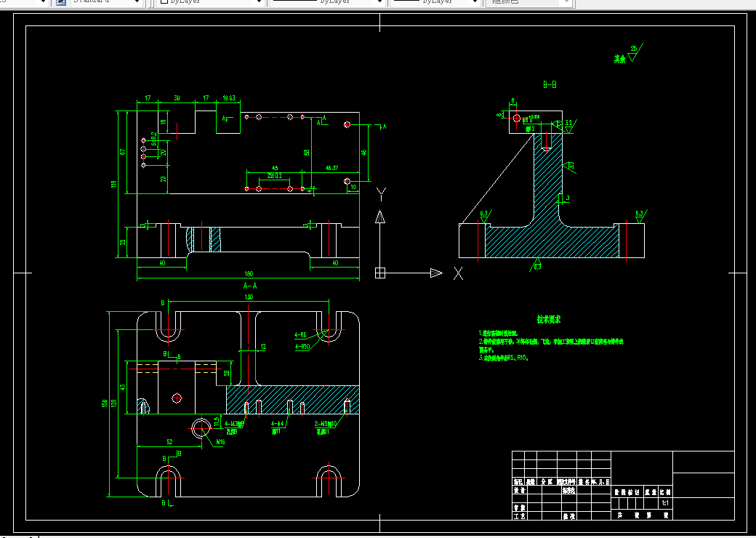Select the 11.5 vertical dimension
The width and height of the screenshot is (756, 538).
pyautogui.click(x=217, y=422)
